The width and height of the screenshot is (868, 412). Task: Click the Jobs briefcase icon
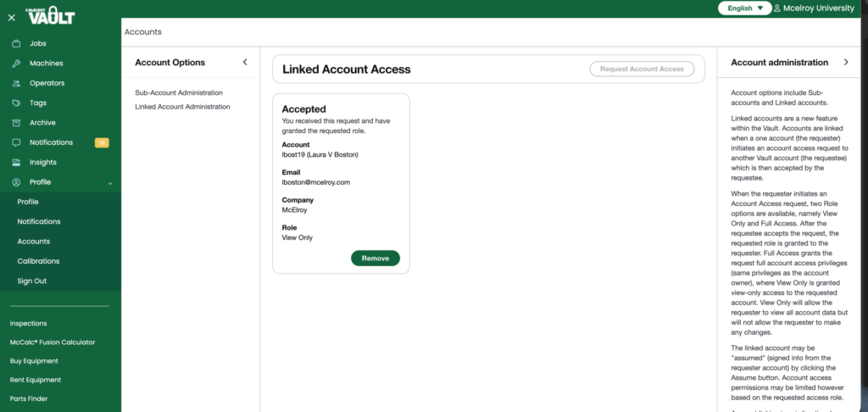click(17, 43)
